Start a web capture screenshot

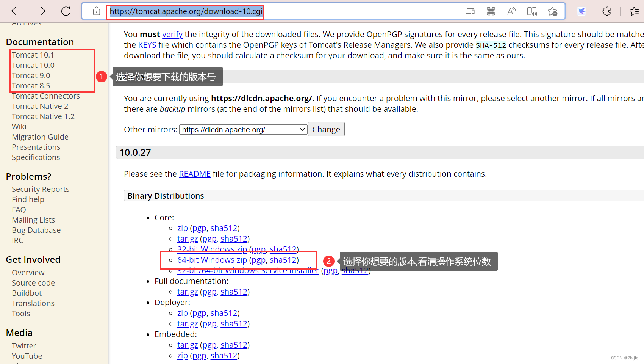click(x=491, y=11)
